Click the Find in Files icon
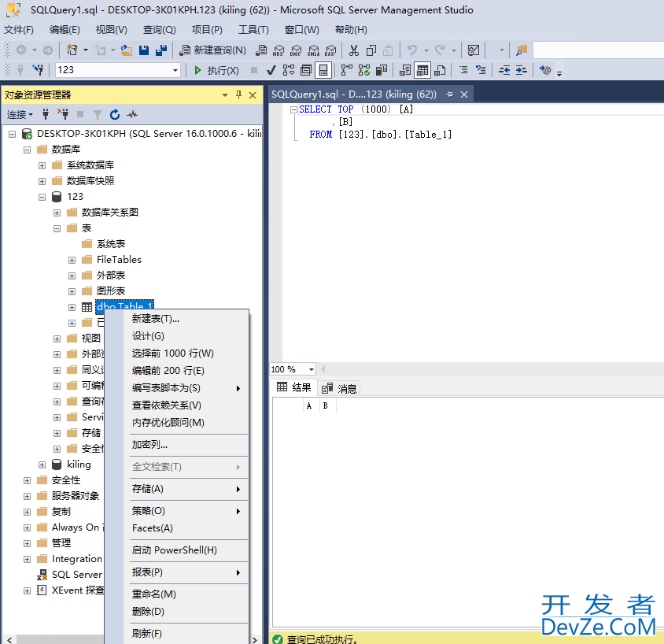 [522, 50]
